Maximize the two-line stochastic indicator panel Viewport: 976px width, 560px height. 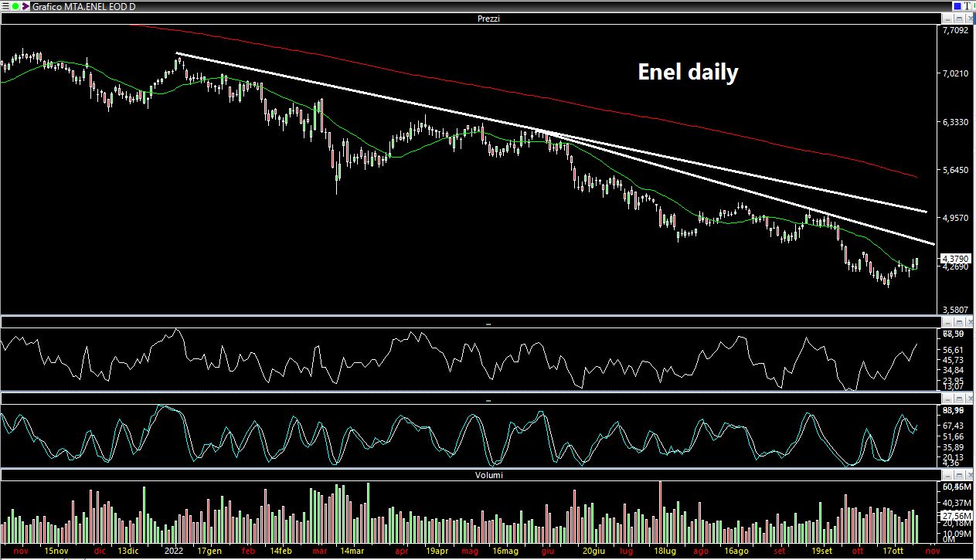tap(958, 399)
